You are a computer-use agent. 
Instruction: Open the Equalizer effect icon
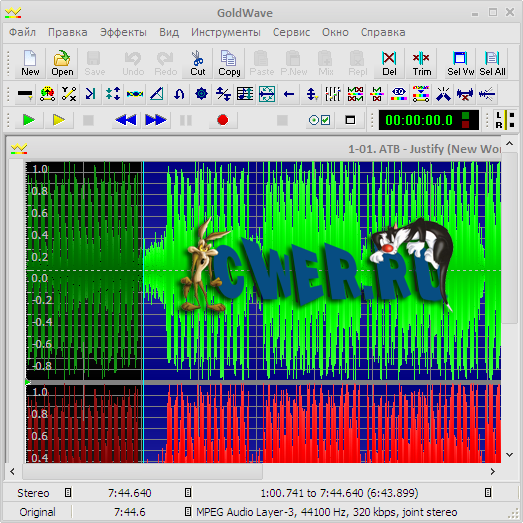(399, 94)
